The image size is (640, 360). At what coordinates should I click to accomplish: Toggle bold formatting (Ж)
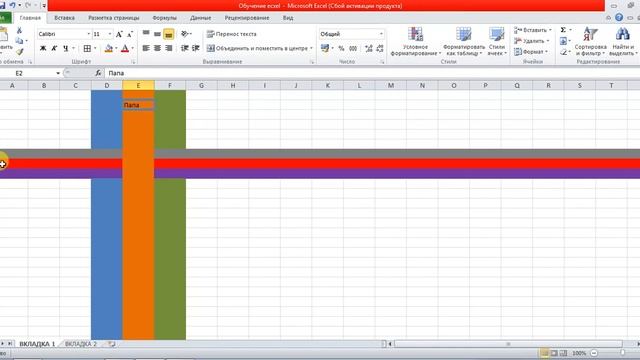pyautogui.click(x=43, y=48)
